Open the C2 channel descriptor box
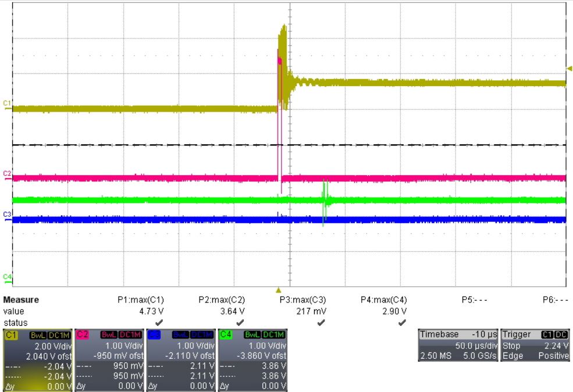This screenshot has width=573, height=392. pyautogui.click(x=109, y=360)
